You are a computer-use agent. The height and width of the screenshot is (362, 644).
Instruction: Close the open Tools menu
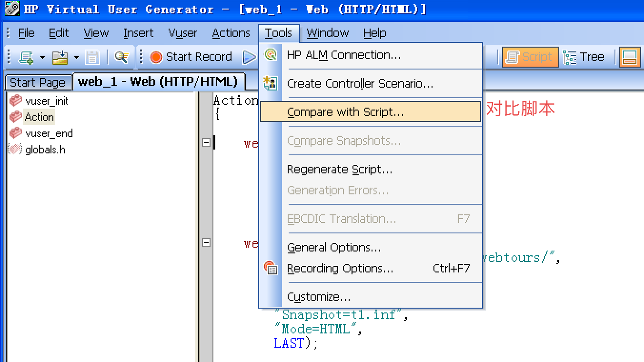(x=279, y=33)
